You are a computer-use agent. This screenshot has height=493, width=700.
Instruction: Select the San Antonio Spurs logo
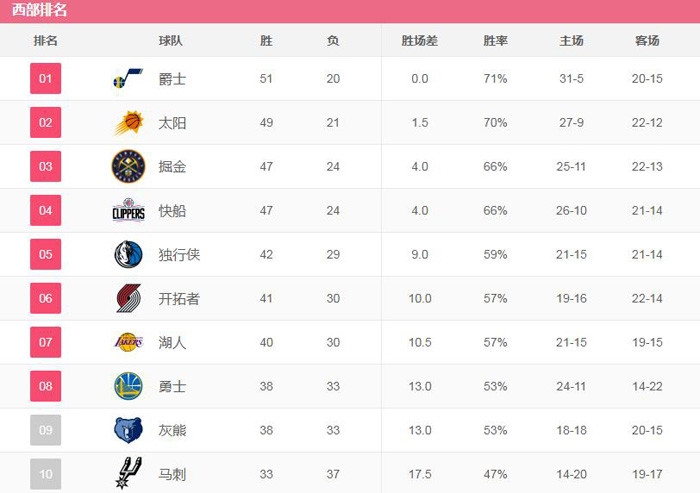[128, 473]
